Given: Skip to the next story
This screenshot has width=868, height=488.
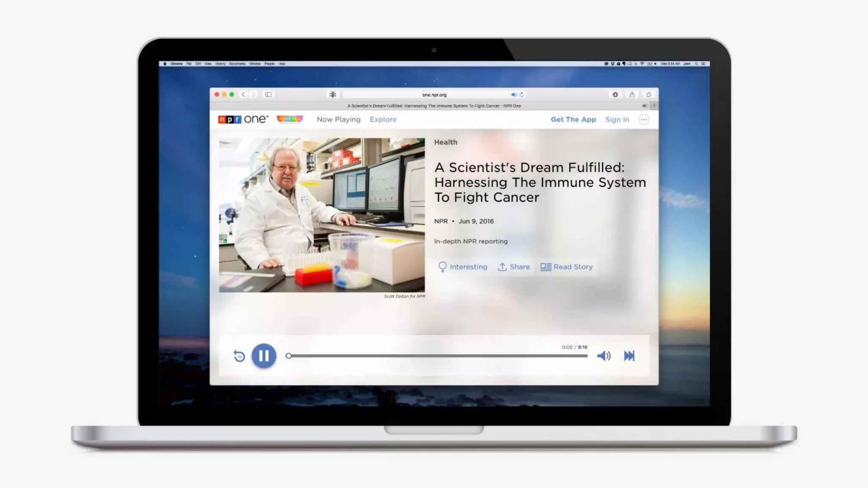Looking at the screenshot, I should coord(629,356).
